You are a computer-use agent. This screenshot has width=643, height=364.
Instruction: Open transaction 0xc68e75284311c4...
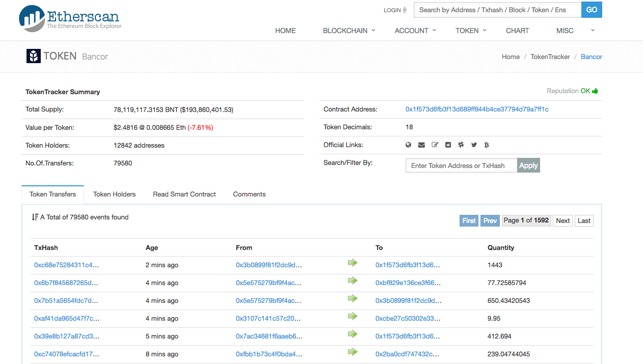tap(66, 265)
